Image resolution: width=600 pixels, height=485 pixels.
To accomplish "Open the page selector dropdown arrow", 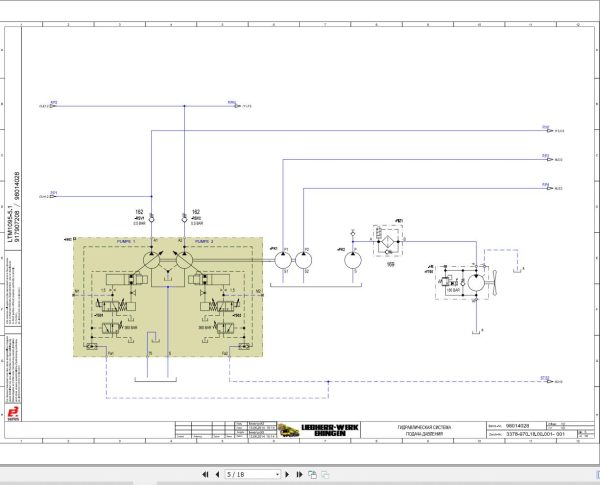I will [277, 475].
